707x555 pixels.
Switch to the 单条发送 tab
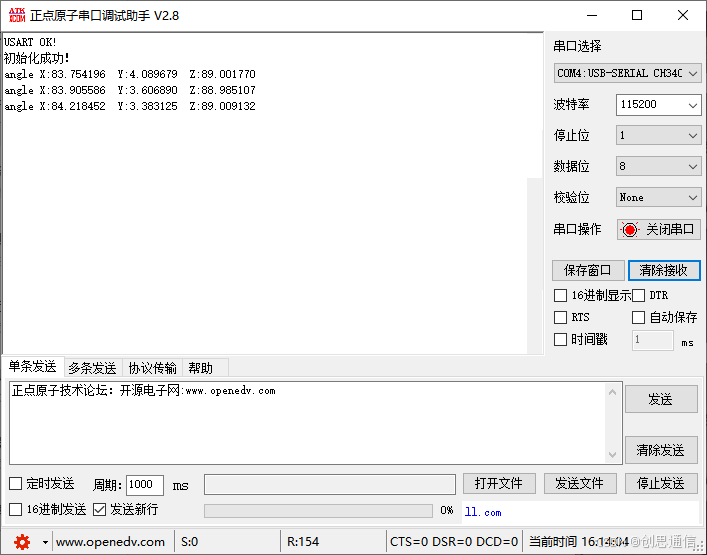point(32,367)
